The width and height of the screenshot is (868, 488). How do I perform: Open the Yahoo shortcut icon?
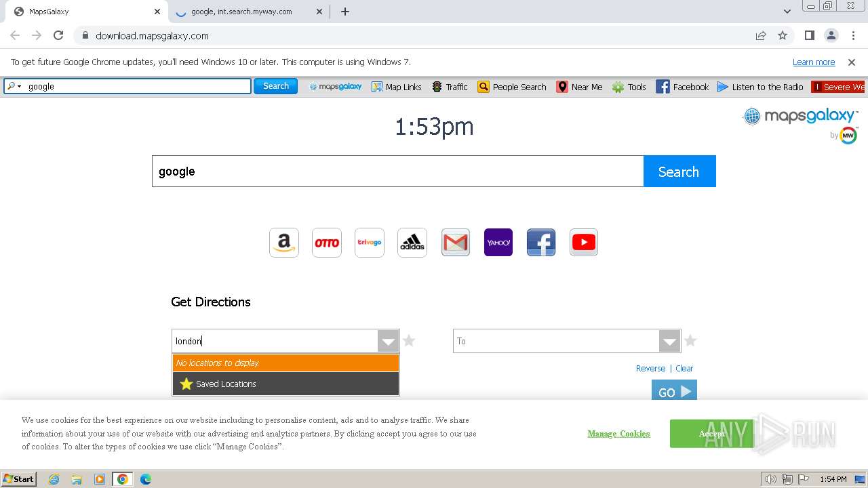pos(498,243)
